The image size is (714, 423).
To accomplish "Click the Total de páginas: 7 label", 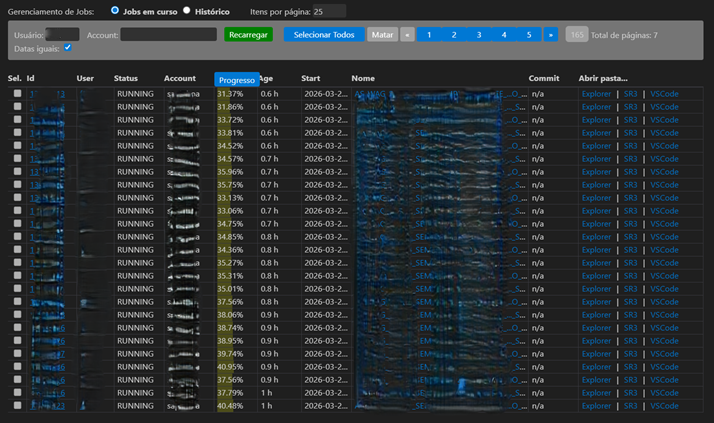I will [624, 35].
